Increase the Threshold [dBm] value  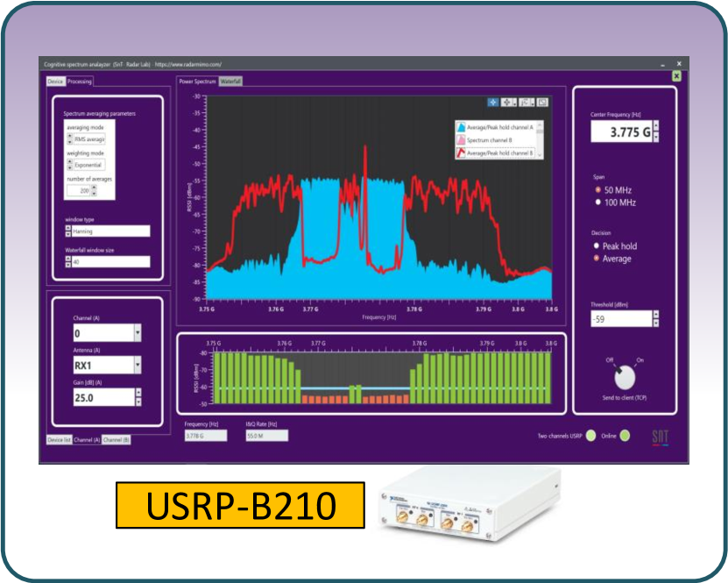(x=655, y=315)
